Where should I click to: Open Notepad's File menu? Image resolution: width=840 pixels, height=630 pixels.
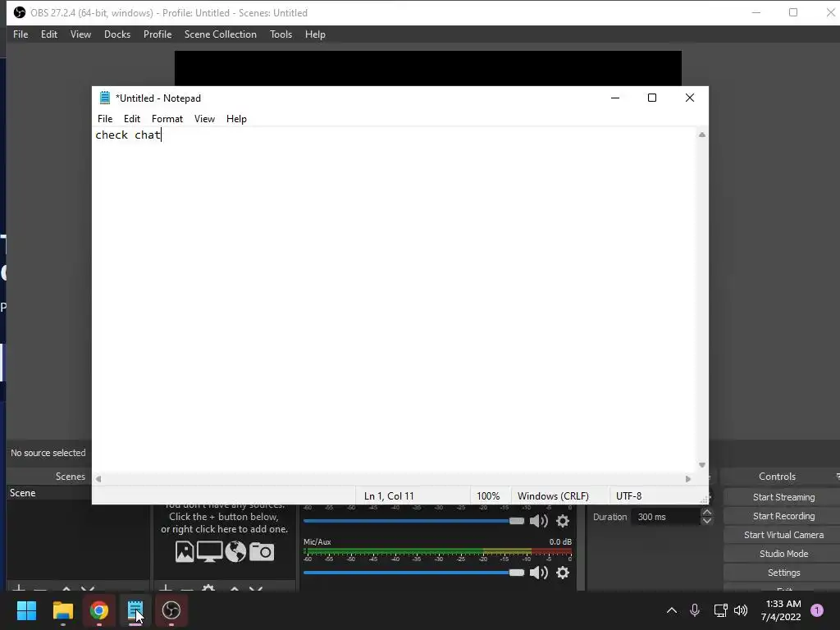pyautogui.click(x=105, y=119)
